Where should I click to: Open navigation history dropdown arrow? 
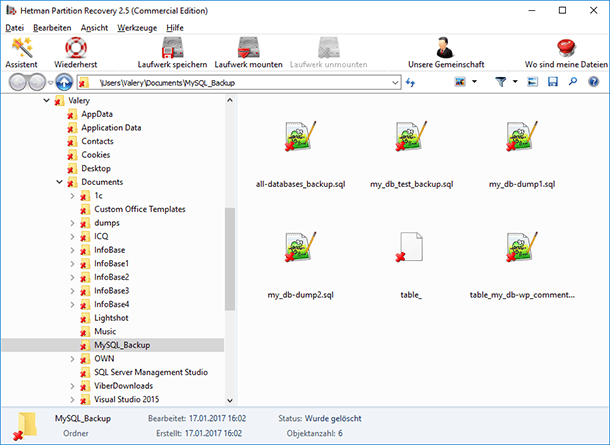point(50,82)
